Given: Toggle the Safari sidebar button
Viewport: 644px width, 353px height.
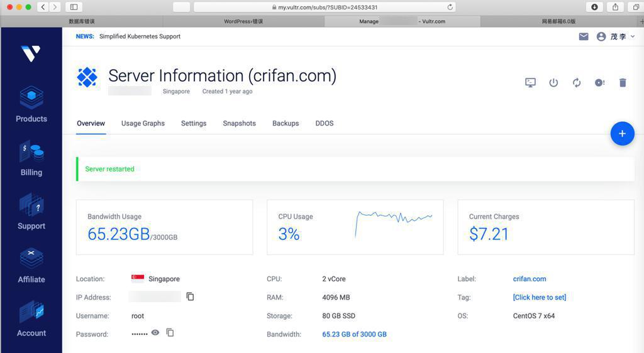Looking at the screenshot, I should click(x=74, y=7).
